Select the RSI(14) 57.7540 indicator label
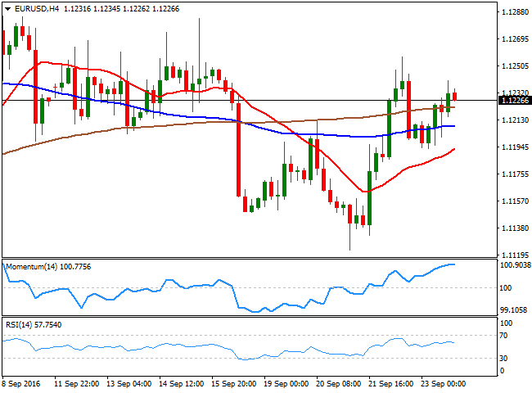The image size is (532, 393). pos(34,325)
